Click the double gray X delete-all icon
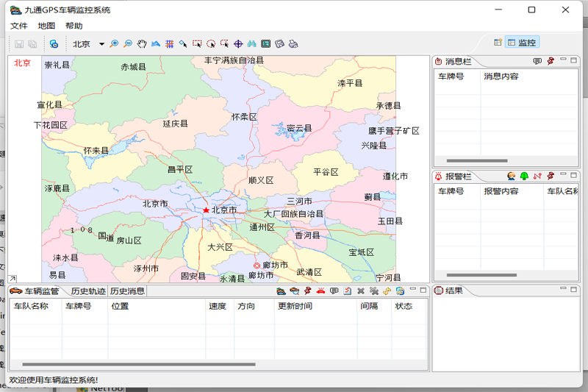This screenshot has width=588, height=392. pos(374,291)
